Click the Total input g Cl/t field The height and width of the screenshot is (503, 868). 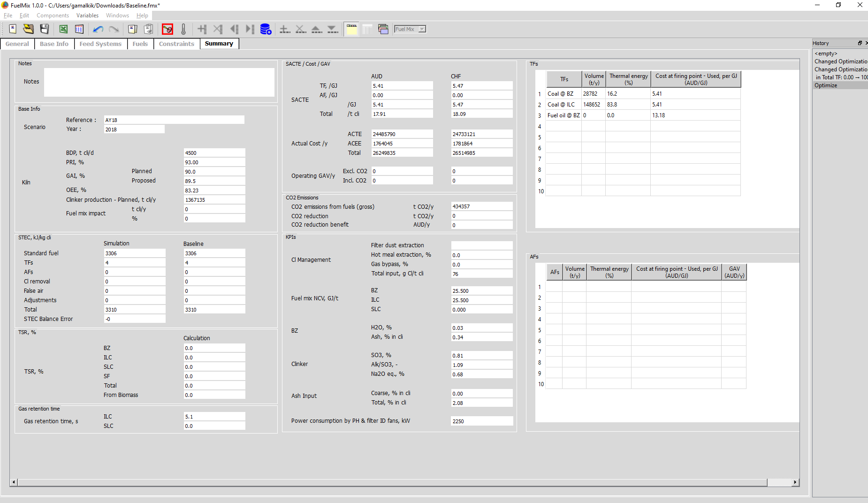pos(482,274)
